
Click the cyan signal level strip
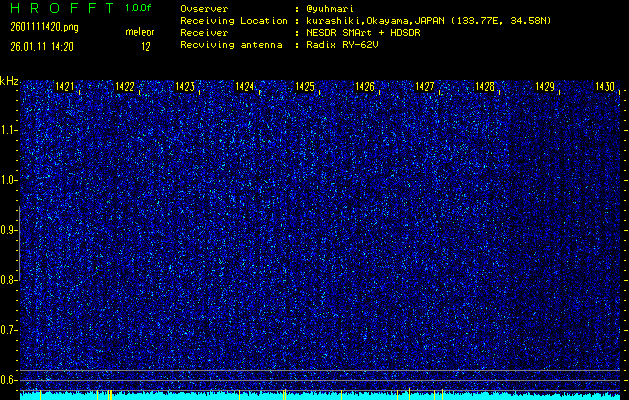point(320,396)
